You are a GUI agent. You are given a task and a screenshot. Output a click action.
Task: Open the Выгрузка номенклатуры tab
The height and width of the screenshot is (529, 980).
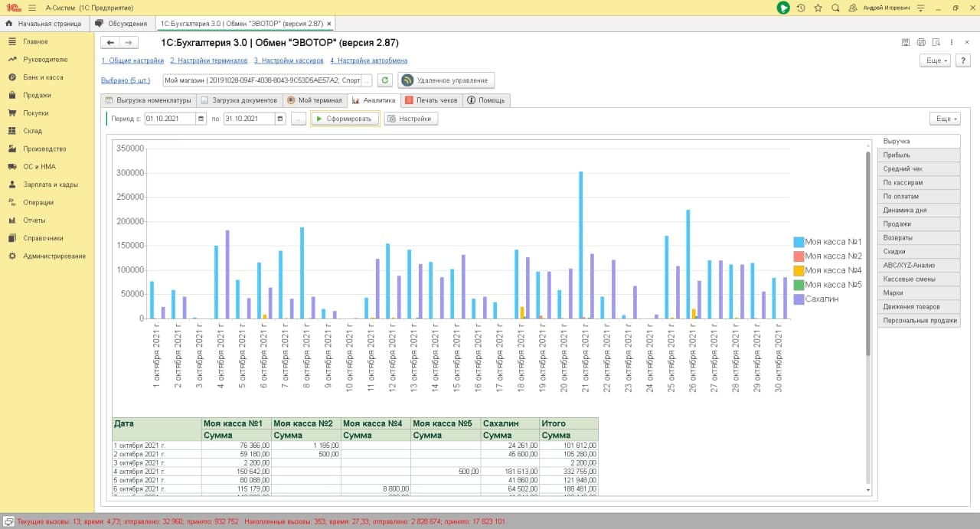click(x=149, y=100)
